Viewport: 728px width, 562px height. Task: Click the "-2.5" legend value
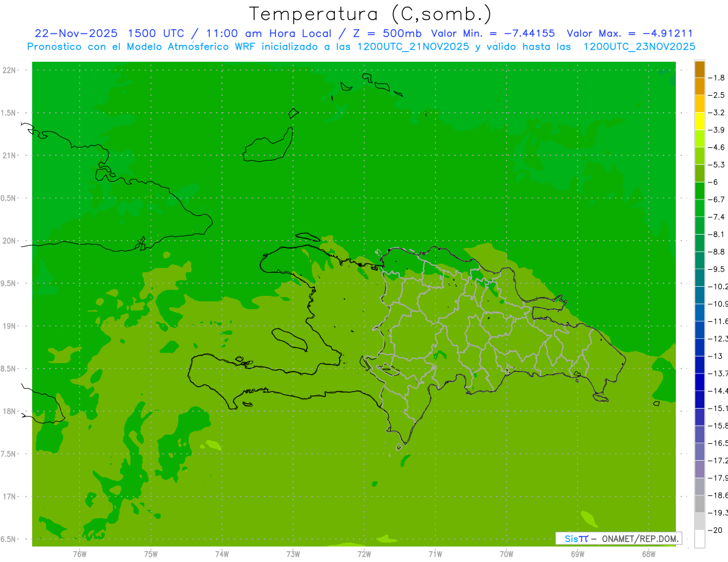[718, 95]
